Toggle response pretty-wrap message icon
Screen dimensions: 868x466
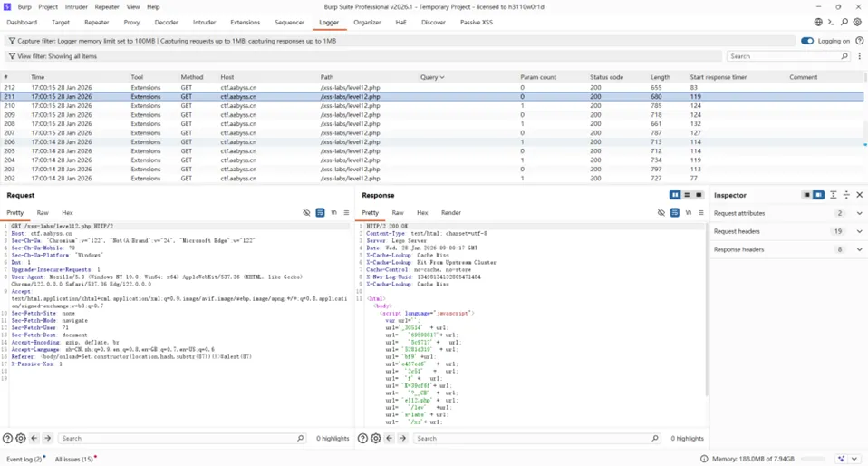pyautogui.click(x=675, y=213)
